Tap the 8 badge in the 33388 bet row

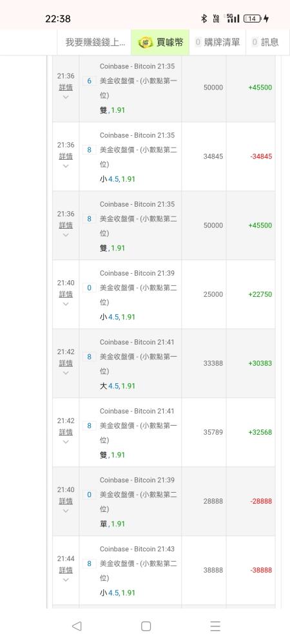pyautogui.click(x=89, y=357)
